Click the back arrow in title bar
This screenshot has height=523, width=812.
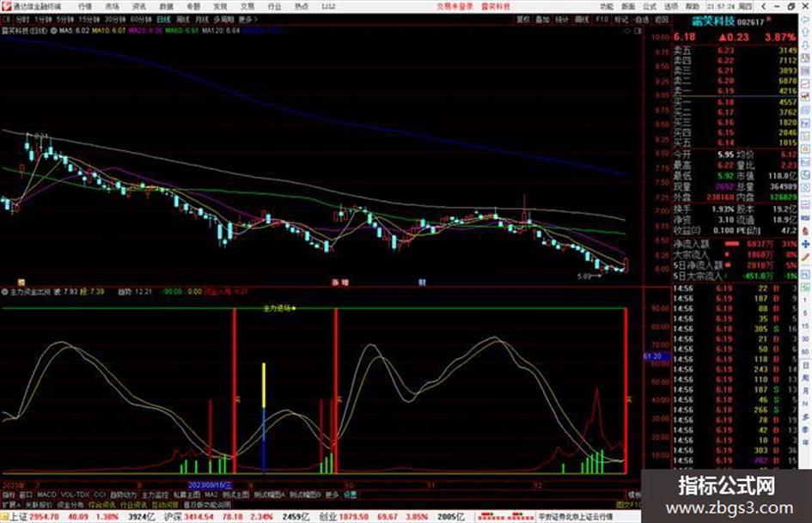(x=763, y=6)
